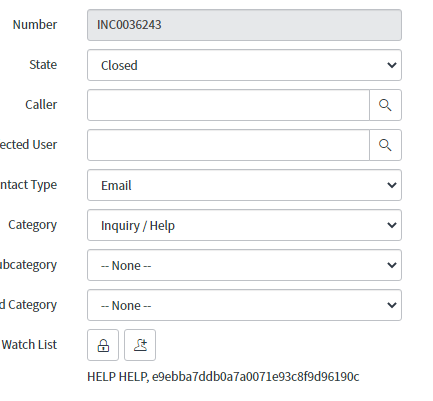
Task: Click the State field label
Action: 43,65
